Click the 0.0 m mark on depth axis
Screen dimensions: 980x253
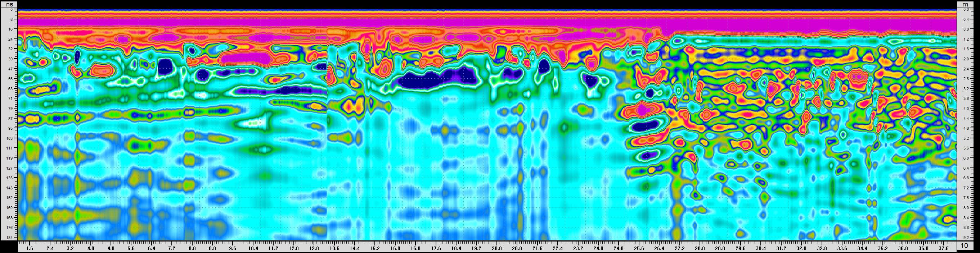965,9
